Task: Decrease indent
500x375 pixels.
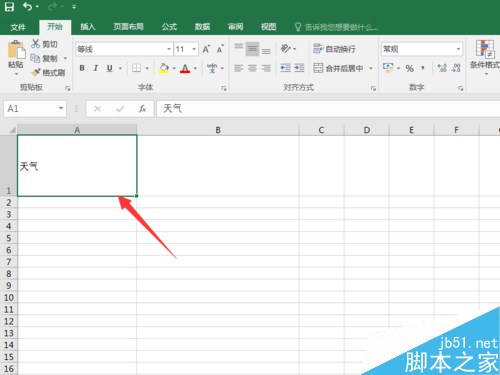Action: (285, 68)
